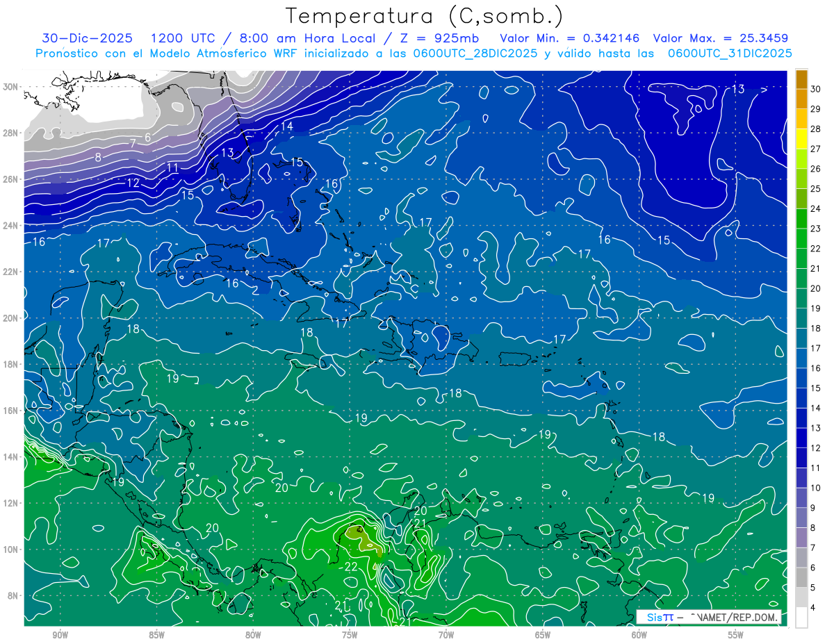Click the "11" contour label on the map
834x644 pixels.
172,167
